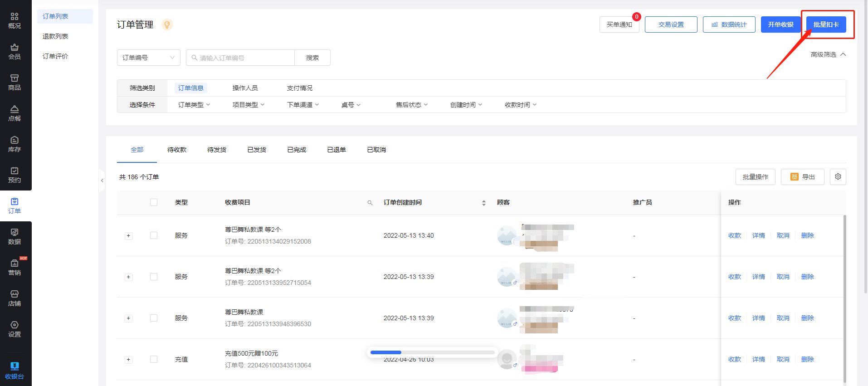The image size is (868, 386).
Task: Open 数据统计 statistics button
Action: tap(729, 24)
